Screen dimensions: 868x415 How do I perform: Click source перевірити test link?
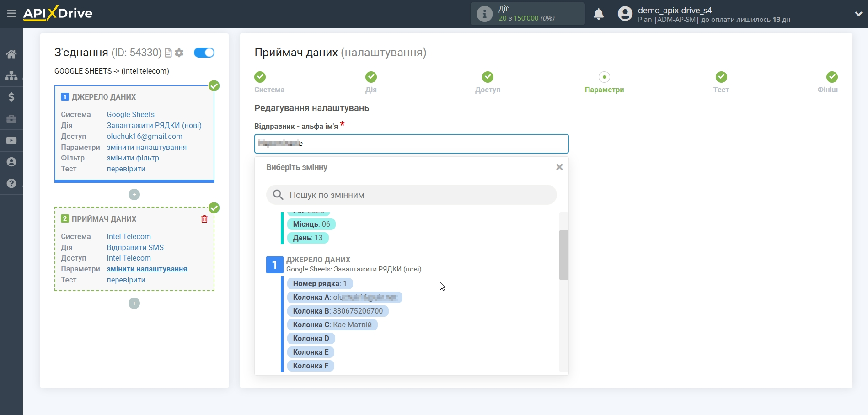pyautogui.click(x=126, y=169)
